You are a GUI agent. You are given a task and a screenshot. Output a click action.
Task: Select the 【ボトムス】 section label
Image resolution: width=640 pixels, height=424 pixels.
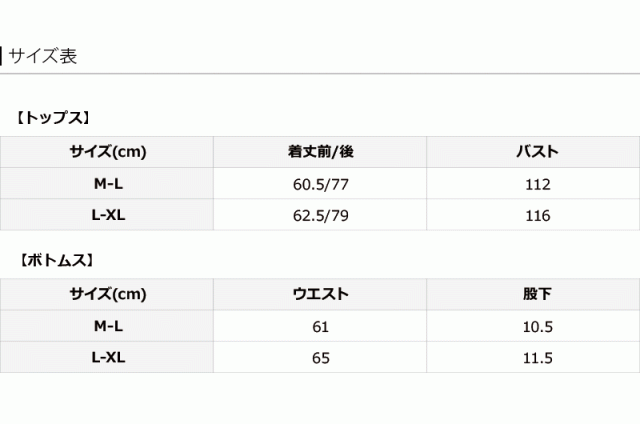(57, 260)
